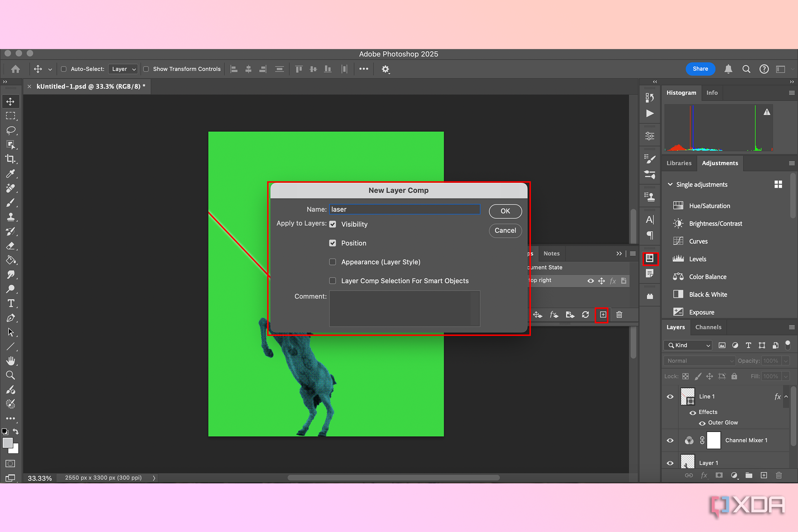Viewport: 798px width, 532px height.
Task: Select the Rectangular Marquee tool
Action: click(10, 116)
